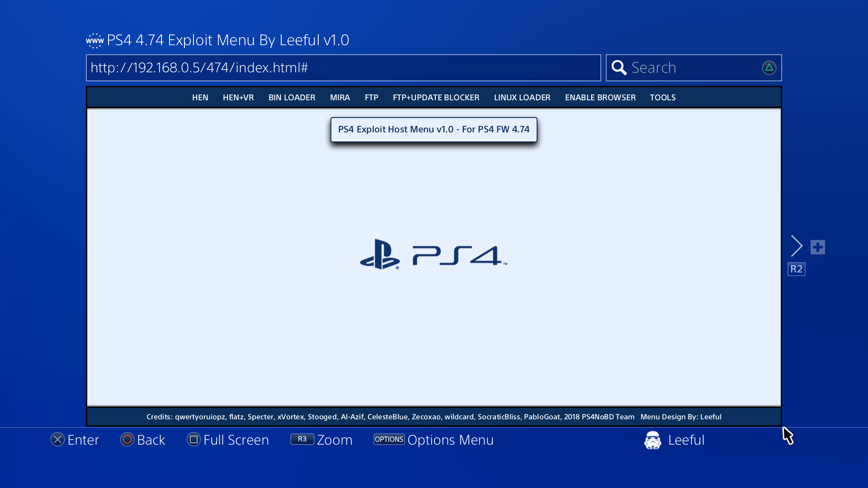Viewport: 868px width, 488px height.
Task: Click the Credits line starting with qwertyoruiopz
Action: click(x=391, y=417)
